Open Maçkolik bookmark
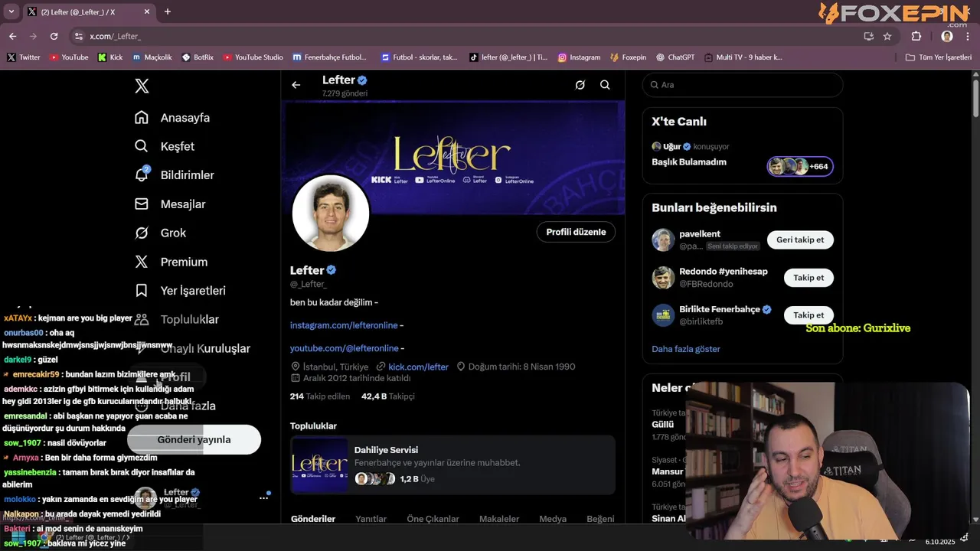The height and width of the screenshot is (551, 980). click(x=152, y=57)
